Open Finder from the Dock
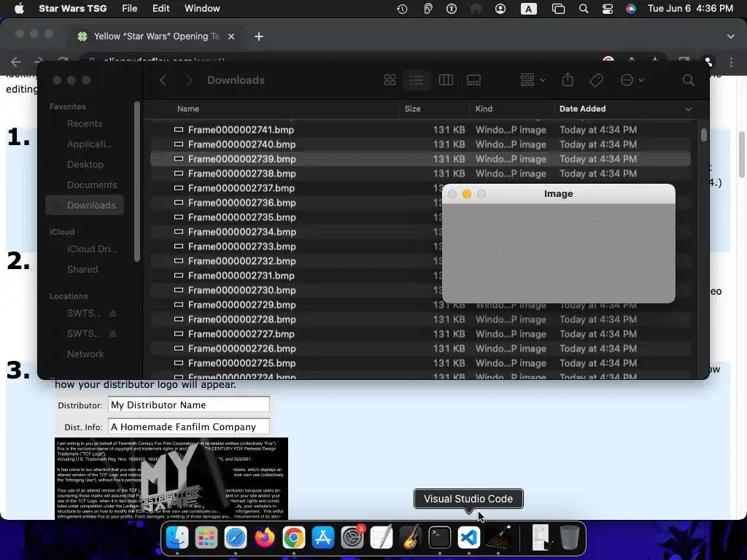Image resolution: width=747 pixels, height=560 pixels. click(177, 537)
